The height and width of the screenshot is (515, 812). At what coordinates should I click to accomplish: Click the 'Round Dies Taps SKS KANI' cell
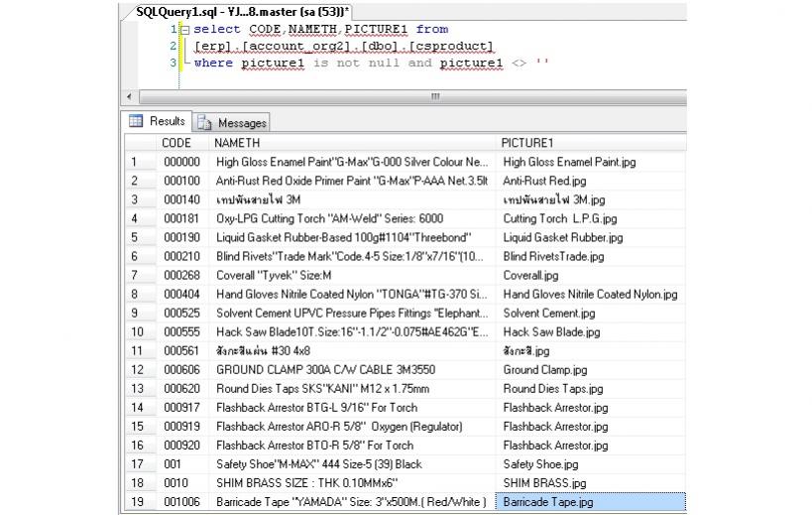coord(352,389)
